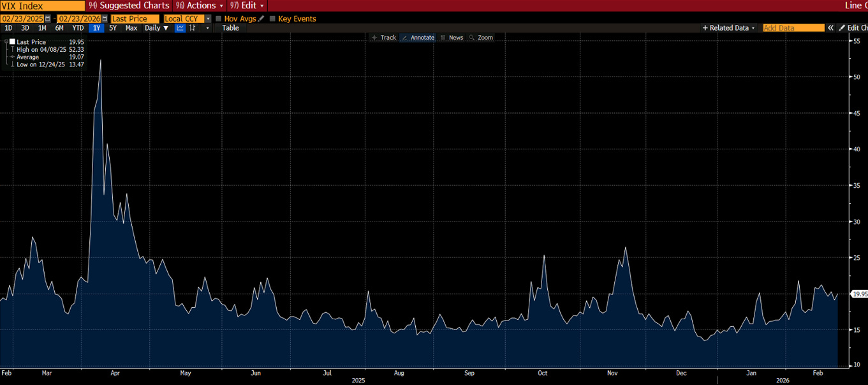The image size is (868, 385).
Task: Open the Edit menu
Action: pyautogui.click(x=247, y=5)
